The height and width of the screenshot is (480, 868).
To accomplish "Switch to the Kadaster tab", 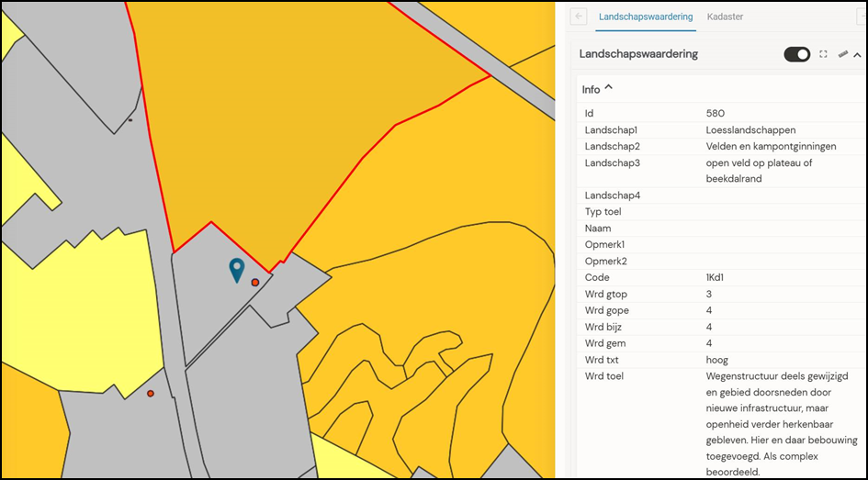I will [725, 17].
